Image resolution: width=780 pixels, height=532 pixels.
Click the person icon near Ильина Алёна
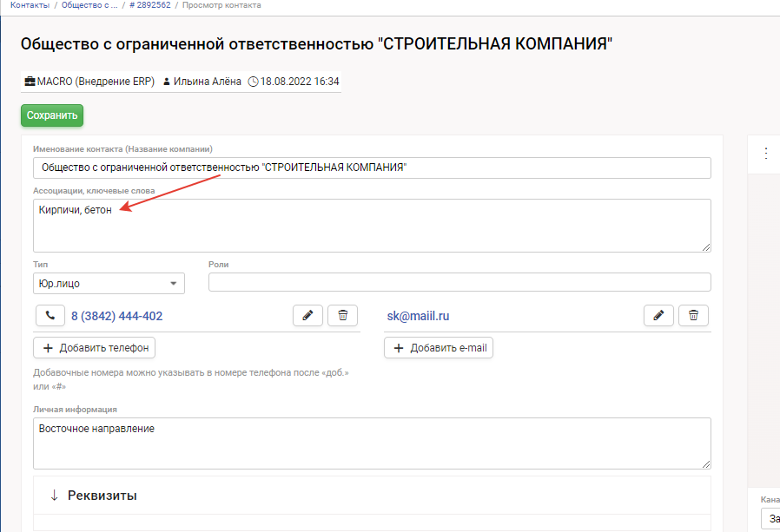167,82
